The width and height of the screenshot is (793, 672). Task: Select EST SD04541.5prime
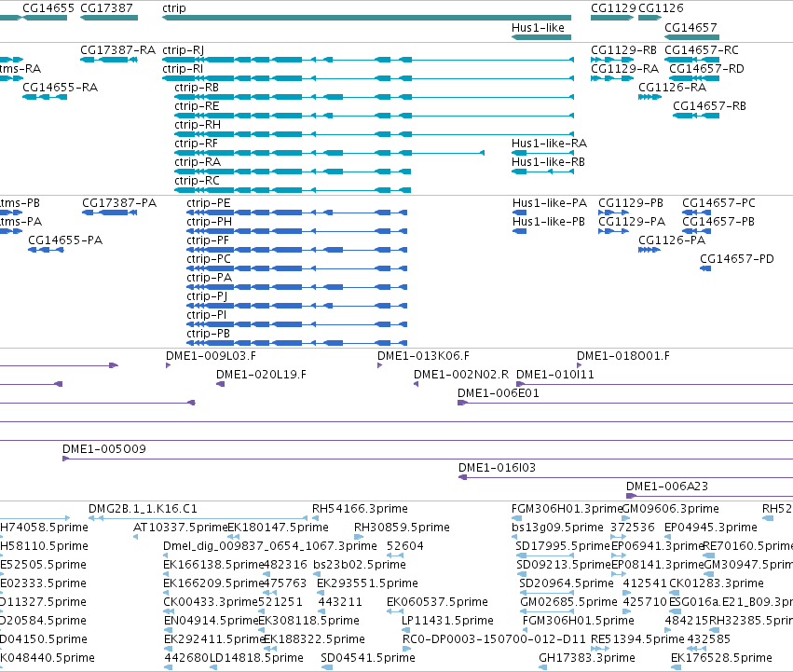point(368,658)
